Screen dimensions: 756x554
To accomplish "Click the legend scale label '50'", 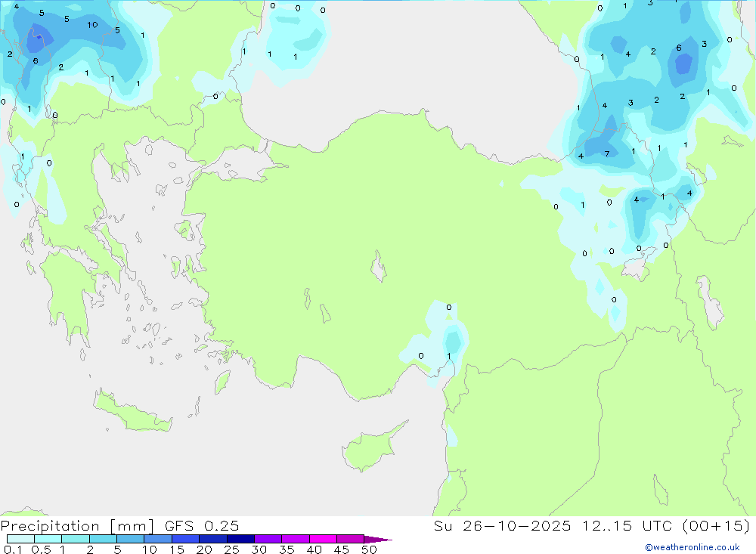I will coord(369,549).
